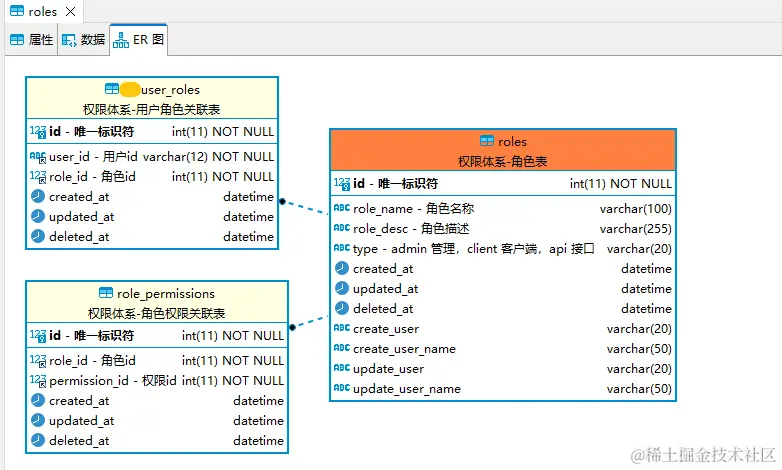Viewport: 782px width, 470px height.
Task: Click updated_at clock icon in roles table
Action: click(x=342, y=288)
